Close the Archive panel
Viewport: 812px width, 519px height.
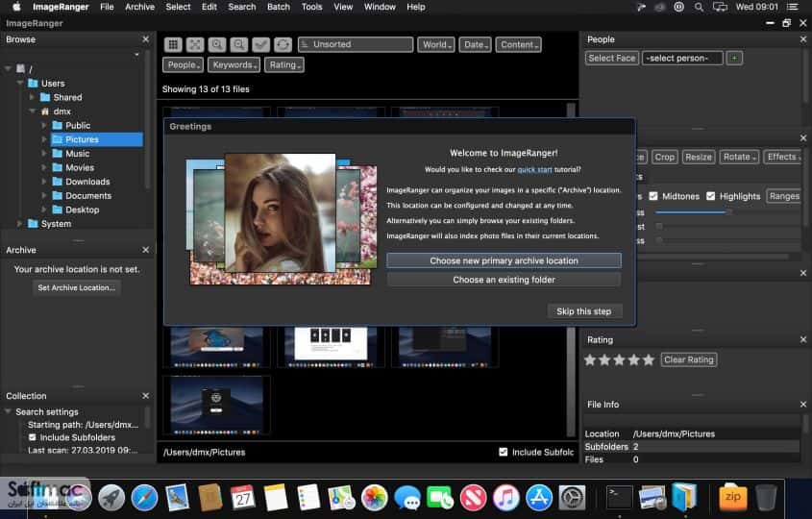(145, 250)
